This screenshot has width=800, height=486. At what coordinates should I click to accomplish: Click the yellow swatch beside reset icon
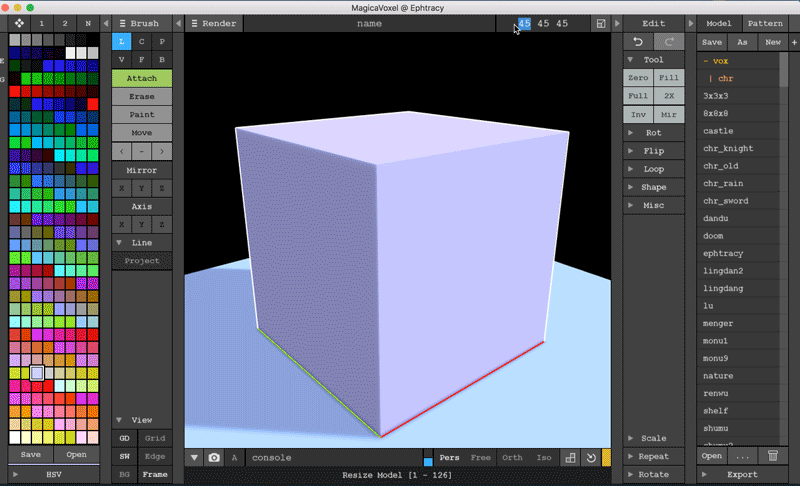606,457
